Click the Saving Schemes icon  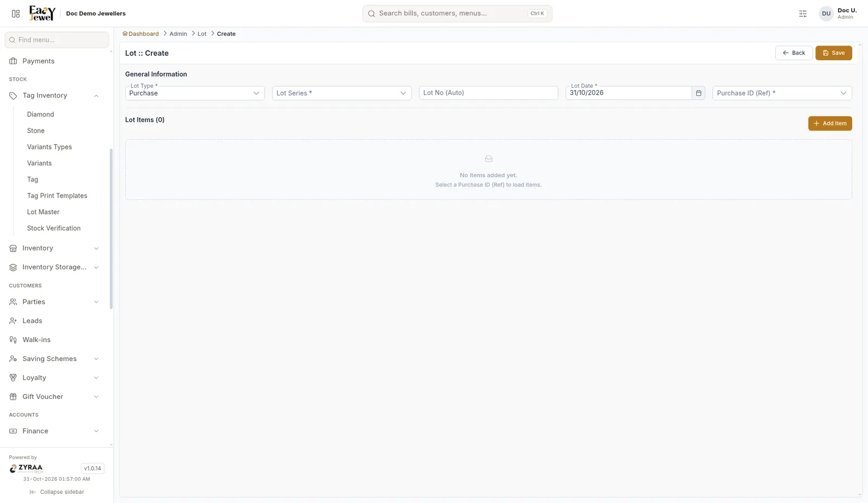(13, 359)
